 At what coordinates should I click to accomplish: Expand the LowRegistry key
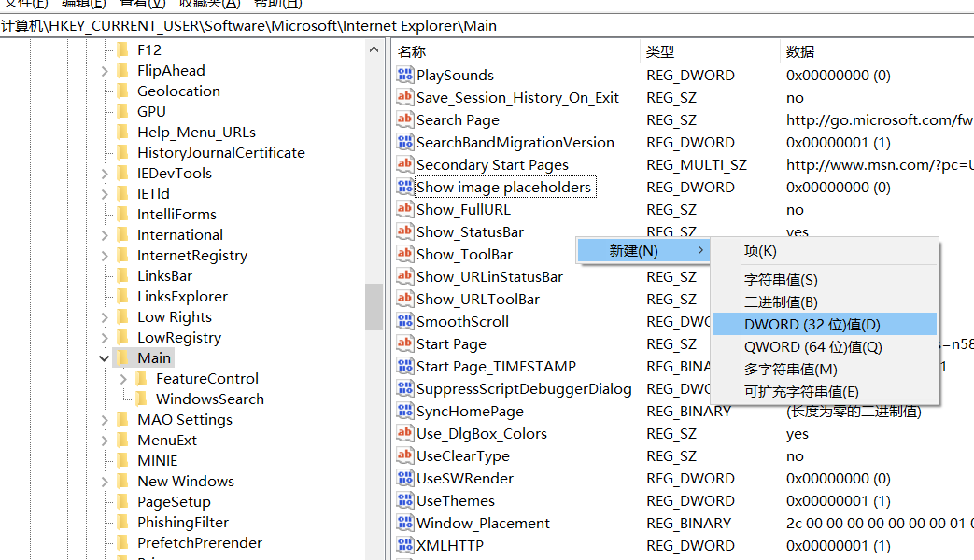(x=105, y=337)
